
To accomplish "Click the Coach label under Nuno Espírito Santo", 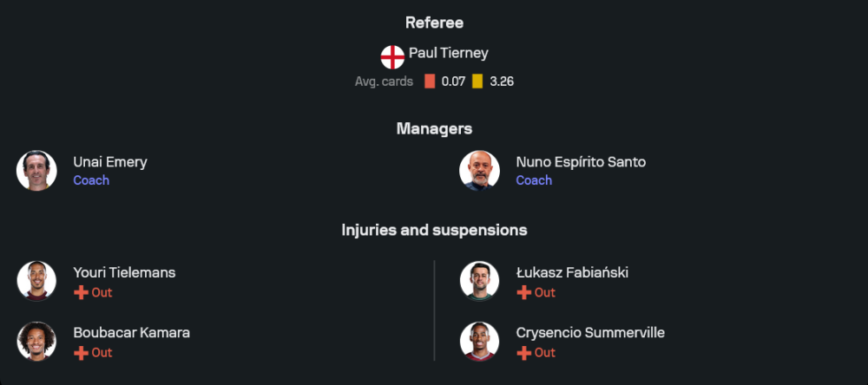I will [x=534, y=180].
